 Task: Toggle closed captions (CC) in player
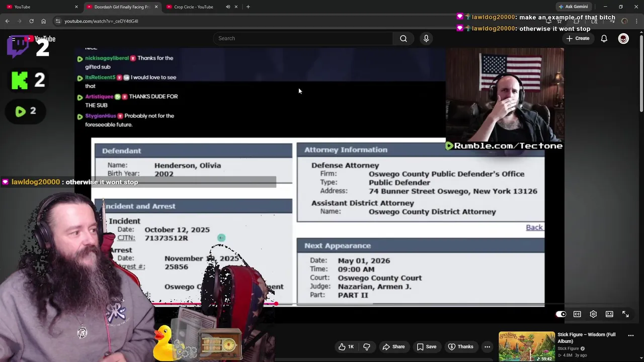(577, 314)
